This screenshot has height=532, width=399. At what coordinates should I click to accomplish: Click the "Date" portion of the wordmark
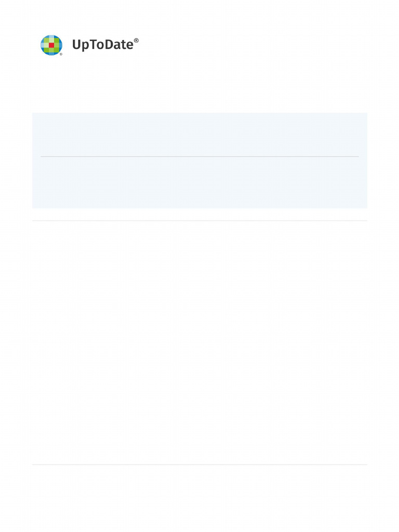coord(121,45)
